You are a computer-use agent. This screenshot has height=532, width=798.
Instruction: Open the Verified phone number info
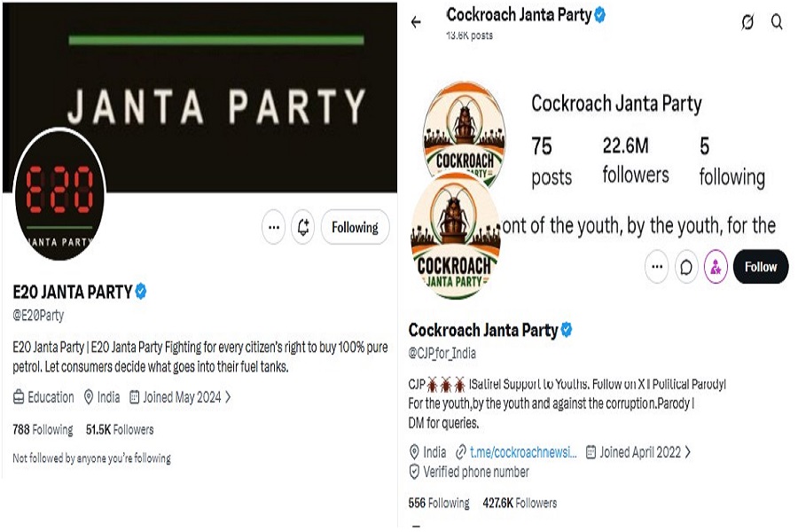pyautogui.click(x=469, y=472)
